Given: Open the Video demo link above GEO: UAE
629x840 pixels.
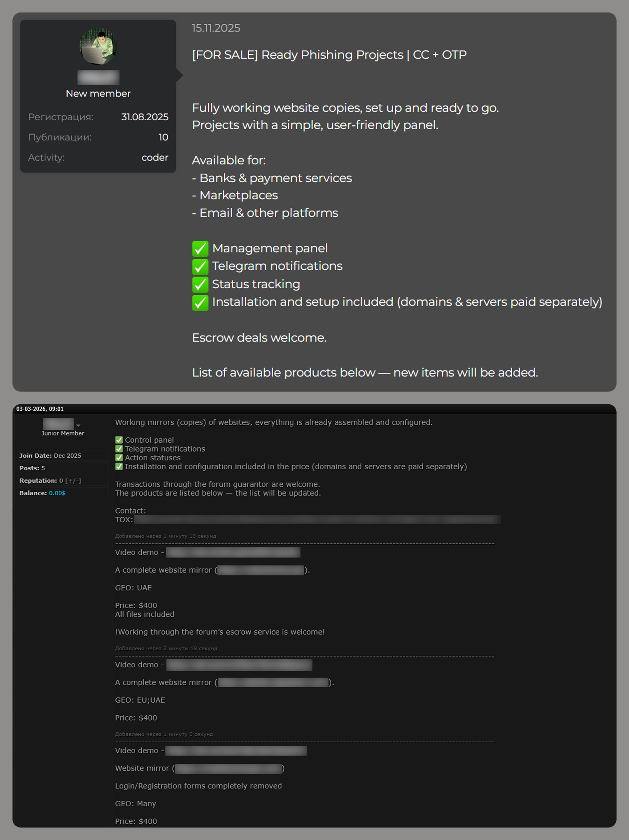Looking at the screenshot, I should click(233, 552).
